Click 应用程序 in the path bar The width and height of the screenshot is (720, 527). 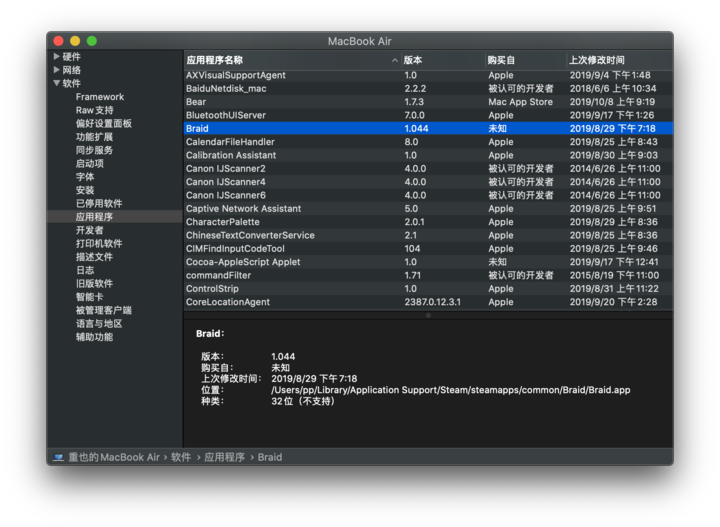point(224,457)
